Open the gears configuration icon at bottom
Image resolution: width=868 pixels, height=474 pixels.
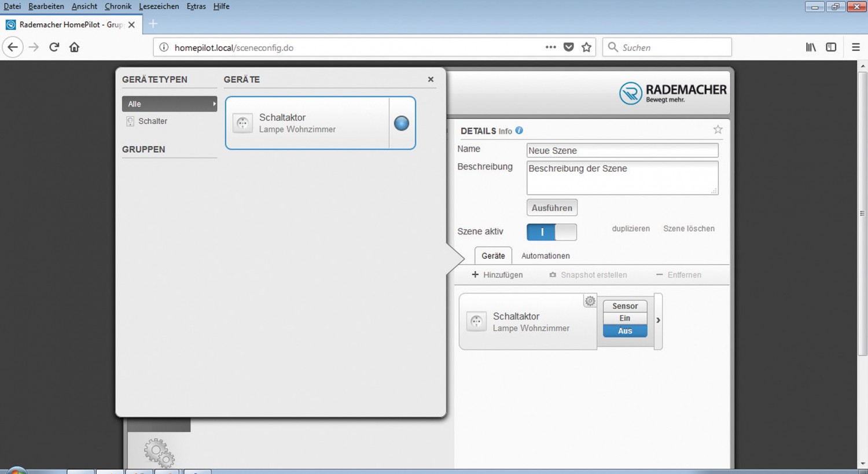[159, 453]
